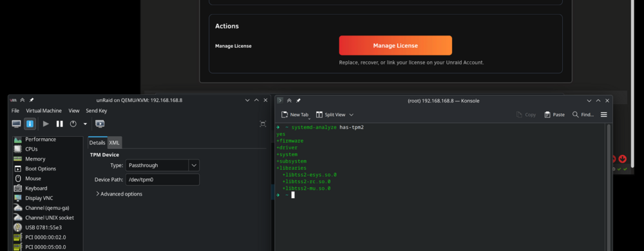Select CPUs in hardware list
Image resolution: width=644 pixels, height=251 pixels.
point(48,149)
